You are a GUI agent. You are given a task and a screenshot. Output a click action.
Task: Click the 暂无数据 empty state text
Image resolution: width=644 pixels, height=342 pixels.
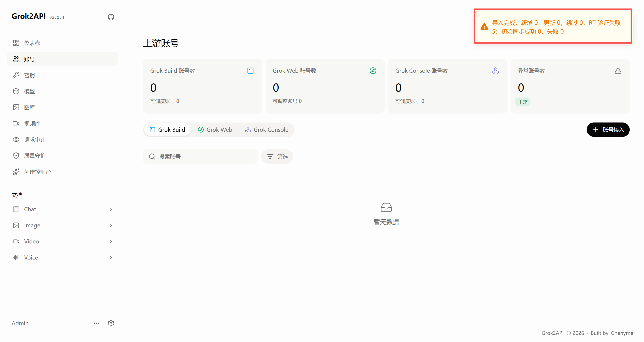click(x=386, y=222)
